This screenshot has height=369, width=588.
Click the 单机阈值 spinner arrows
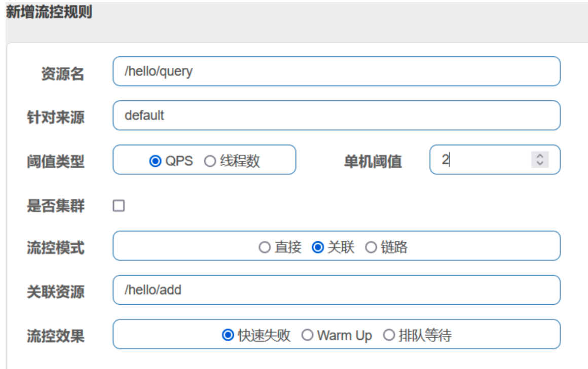[540, 160]
